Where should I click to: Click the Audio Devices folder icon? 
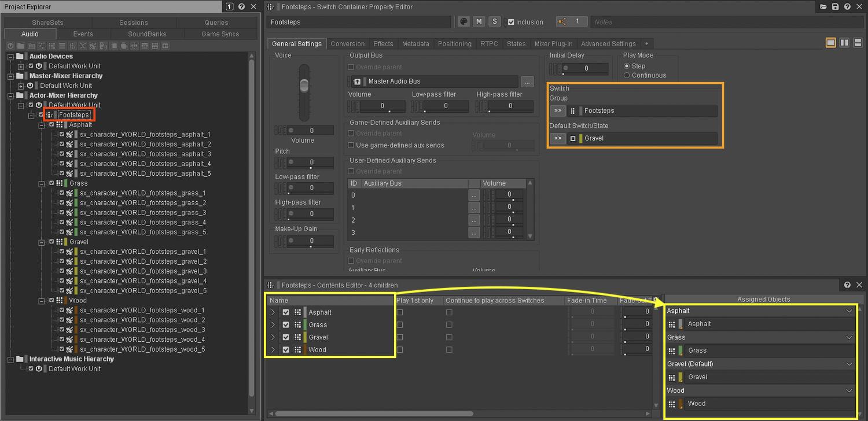coord(20,56)
